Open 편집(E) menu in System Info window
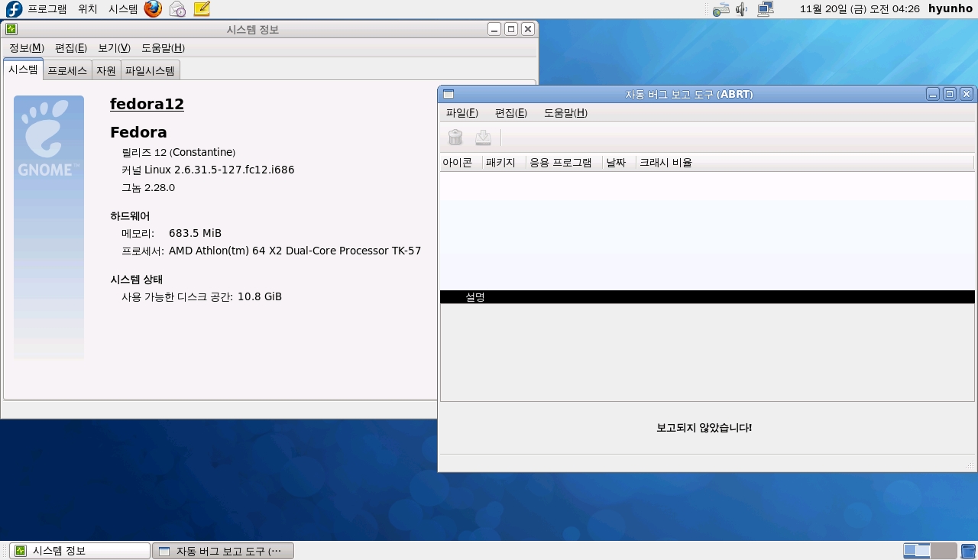The height and width of the screenshot is (560, 978). tap(71, 48)
